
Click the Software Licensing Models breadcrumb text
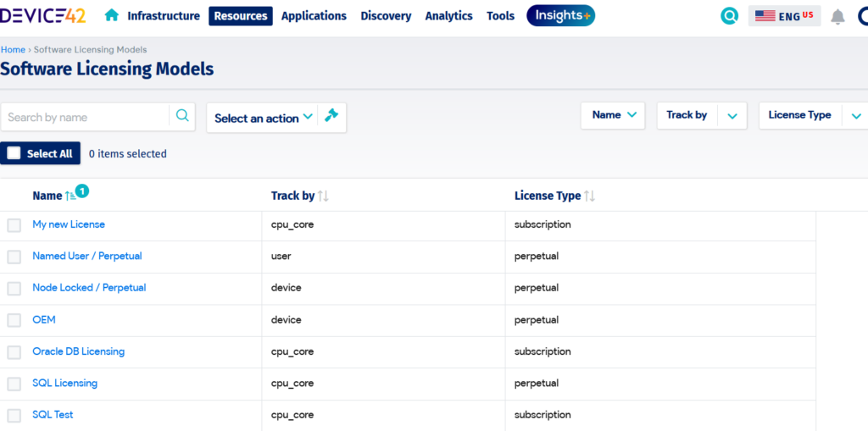90,50
